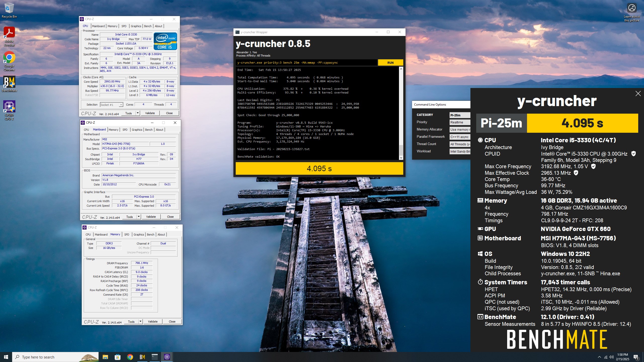Open the Priority Realtime dropdown

tap(460, 122)
